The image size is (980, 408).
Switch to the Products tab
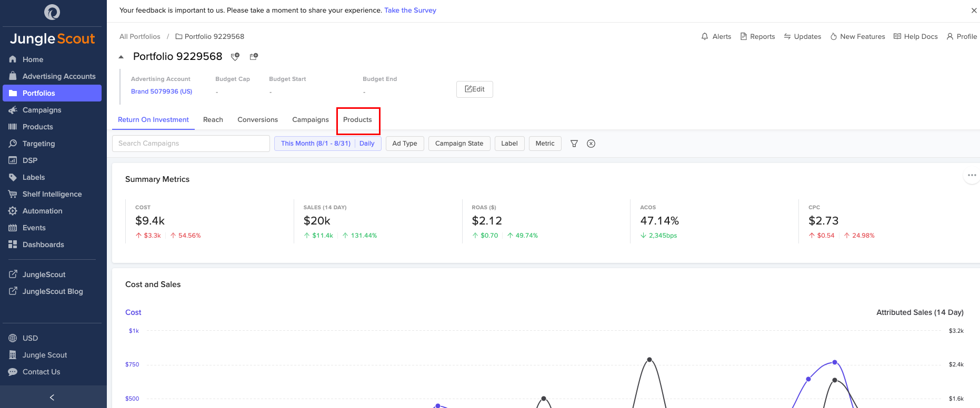click(357, 119)
